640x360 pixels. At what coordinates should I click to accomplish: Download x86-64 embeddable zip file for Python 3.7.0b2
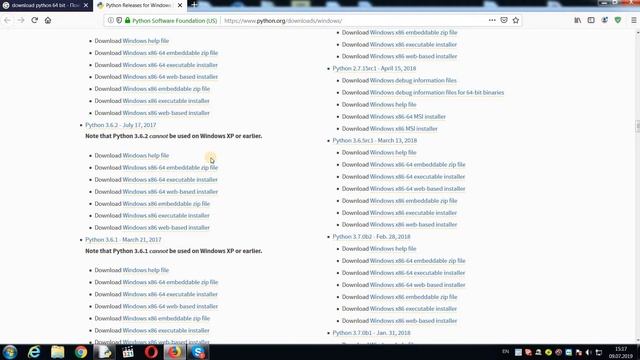click(418, 261)
